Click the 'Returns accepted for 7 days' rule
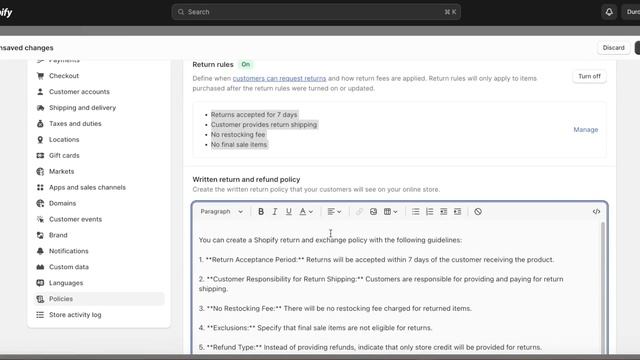640x360 pixels. pyautogui.click(x=254, y=115)
